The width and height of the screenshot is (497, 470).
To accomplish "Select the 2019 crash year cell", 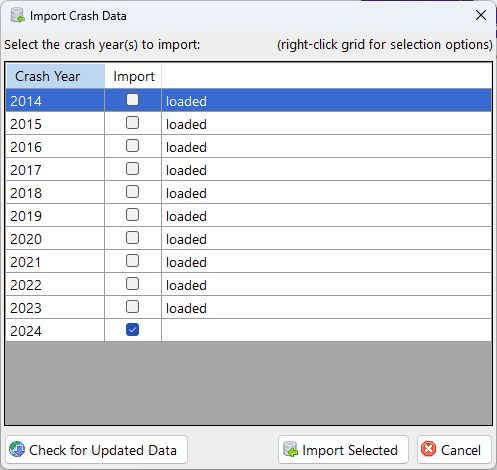I will point(55,215).
